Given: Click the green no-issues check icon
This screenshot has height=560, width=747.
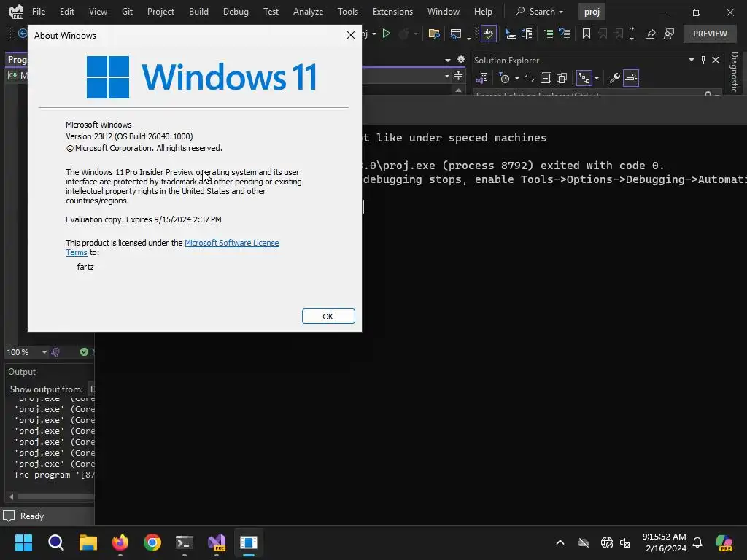Looking at the screenshot, I should tap(85, 352).
